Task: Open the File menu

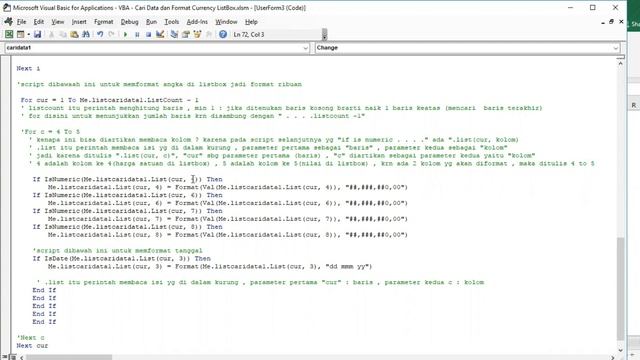Action: click(21, 22)
